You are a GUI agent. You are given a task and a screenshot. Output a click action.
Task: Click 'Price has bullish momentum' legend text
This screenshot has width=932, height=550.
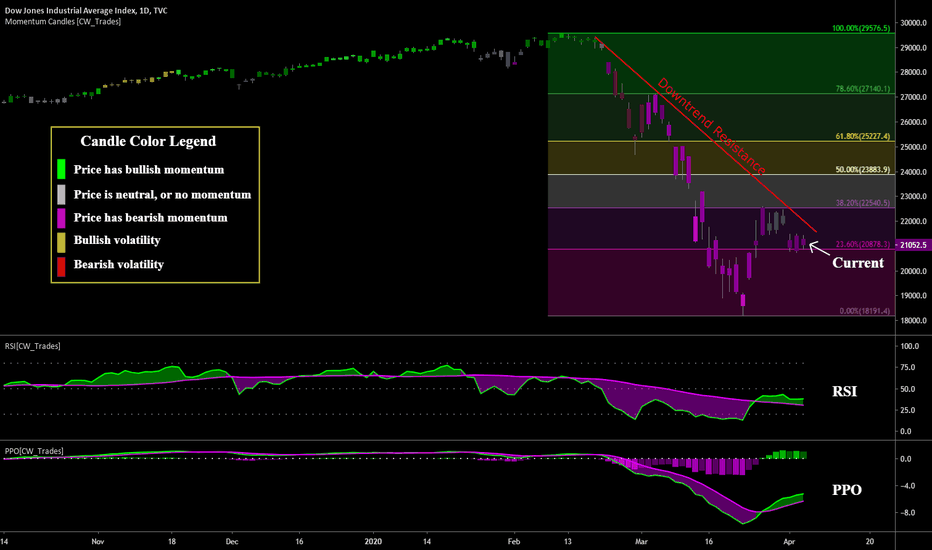[149, 170]
